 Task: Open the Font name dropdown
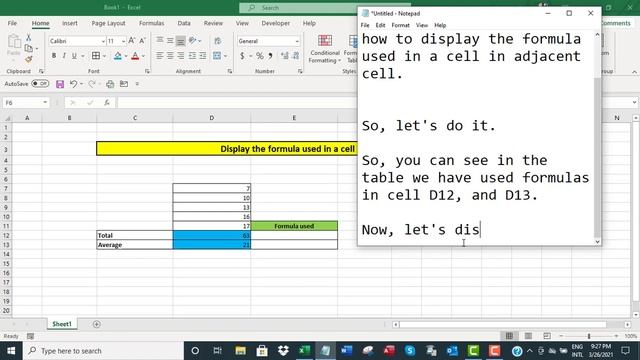tap(103, 41)
